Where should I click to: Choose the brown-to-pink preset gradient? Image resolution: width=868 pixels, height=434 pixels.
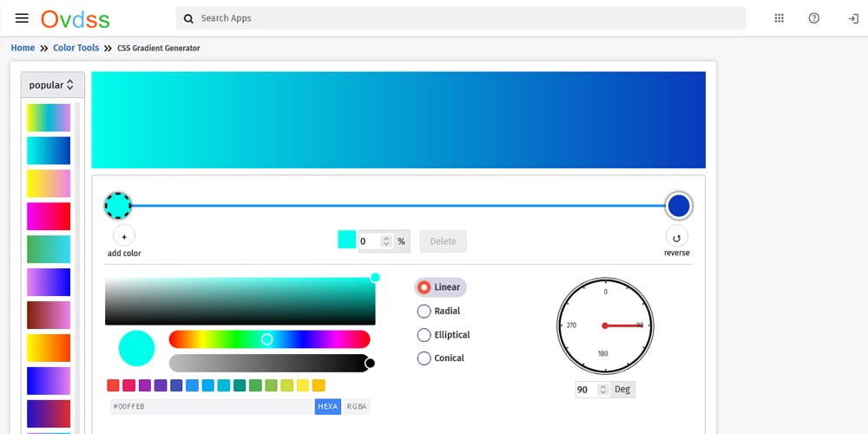[49, 315]
